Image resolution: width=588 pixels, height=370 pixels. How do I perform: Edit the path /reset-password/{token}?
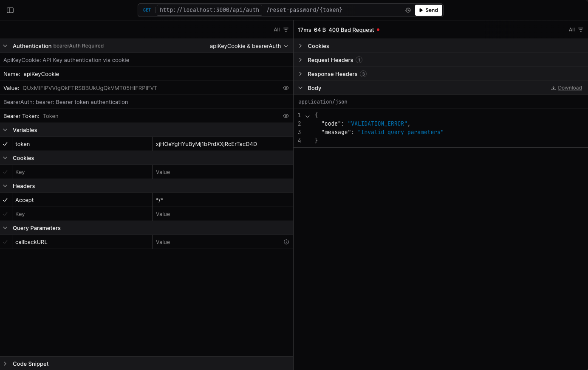tap(305, 10)
